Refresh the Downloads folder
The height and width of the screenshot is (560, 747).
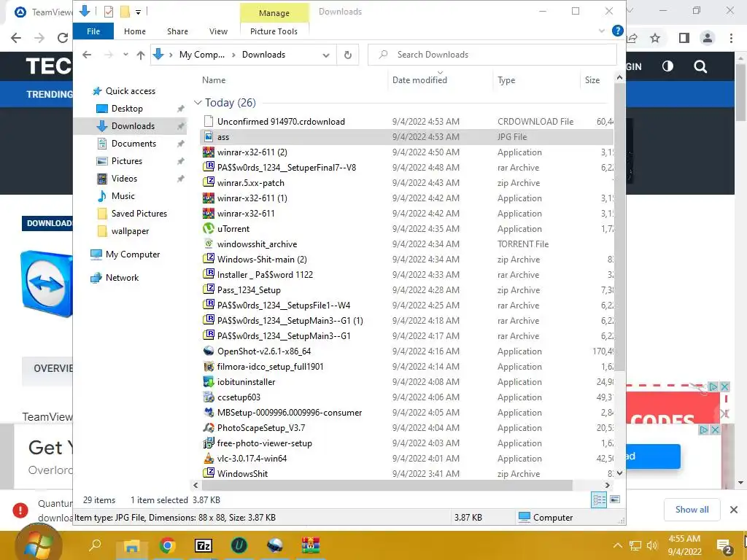click(x=348, y=55)
